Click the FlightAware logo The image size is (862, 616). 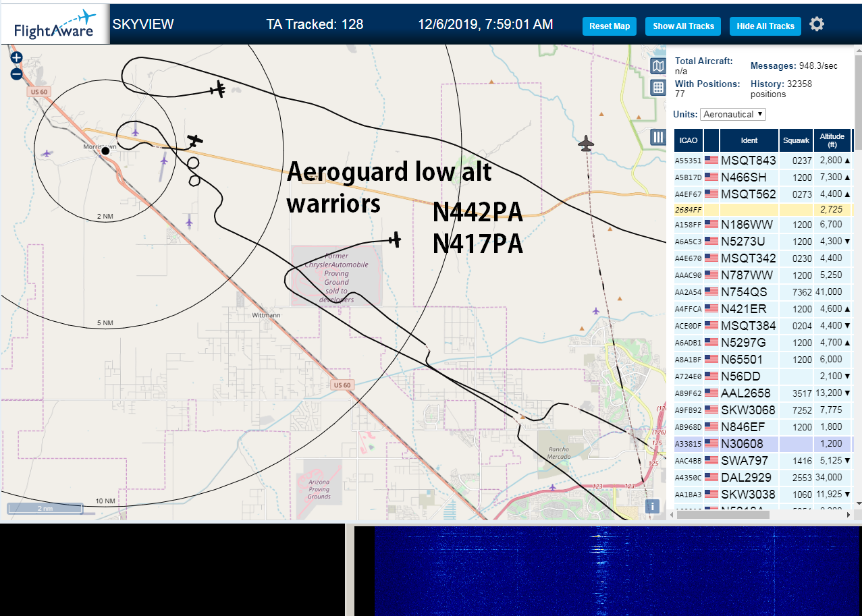coord(55,24)
